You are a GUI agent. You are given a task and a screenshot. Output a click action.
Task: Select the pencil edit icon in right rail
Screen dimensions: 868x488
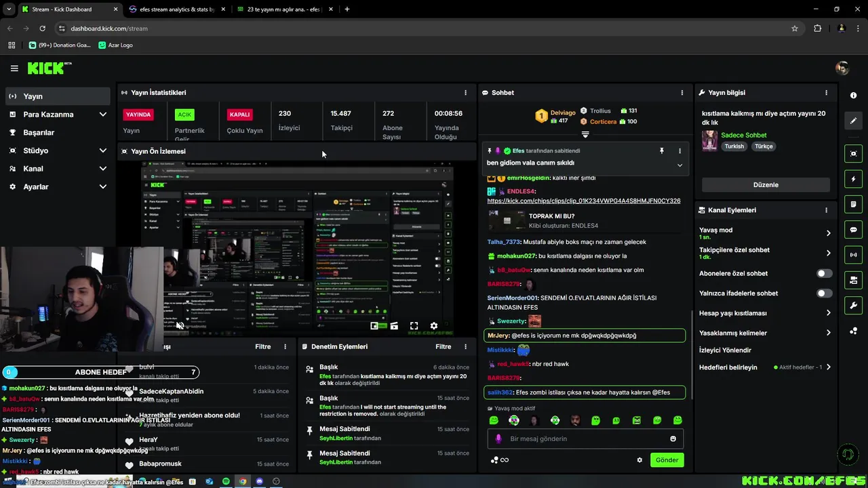(x=853, y=121)
